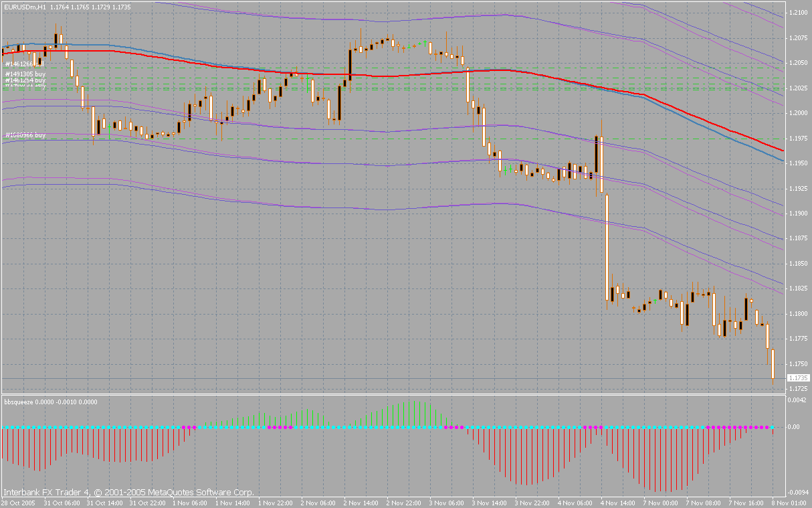The height and width of the screenshot is (508, 812).
Task: Click indicator scale value 0.0042
Action: (799, 400)
